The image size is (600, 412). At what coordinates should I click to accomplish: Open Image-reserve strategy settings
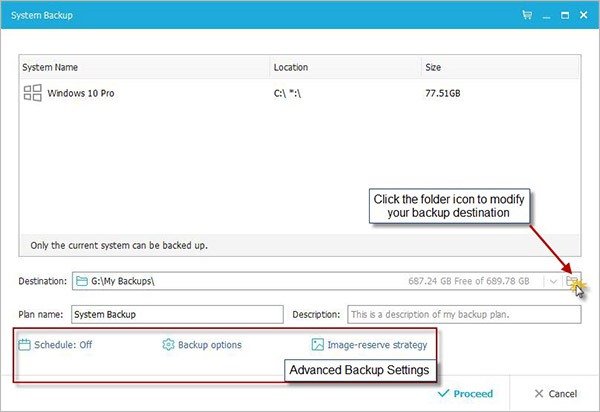pyautogui.click(x=369, y=345)
